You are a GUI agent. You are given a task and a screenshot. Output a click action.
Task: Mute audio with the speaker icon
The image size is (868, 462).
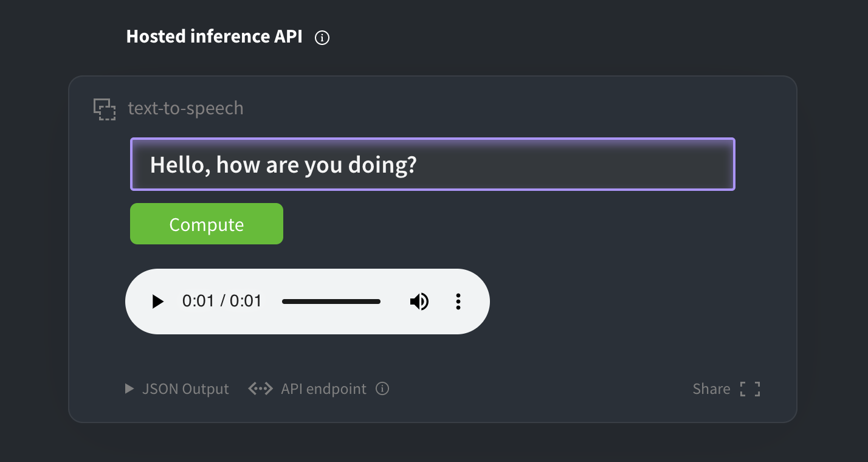(x=419, y=302)
